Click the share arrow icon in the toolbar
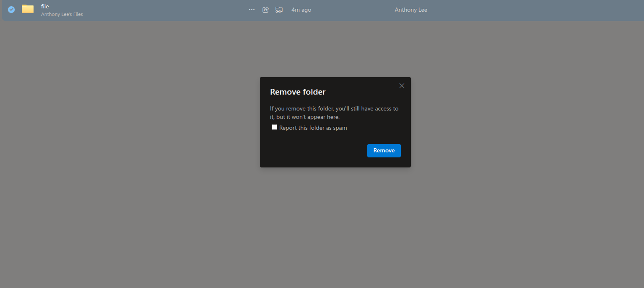Image resolution: width=644 pixels, height=288 pixels. pyautogui.click(x=265, y=10)
